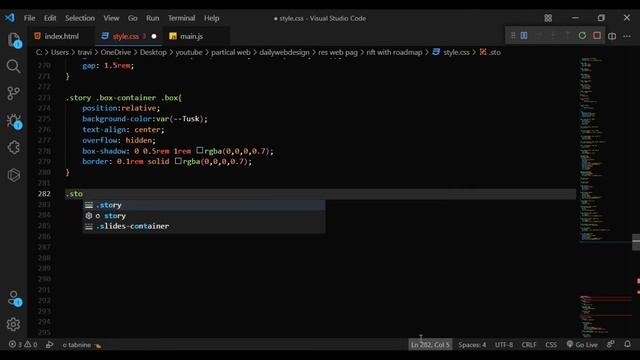The image size is (640, 360).
Task: Restart the debug session
Action: tap(582, 36)
